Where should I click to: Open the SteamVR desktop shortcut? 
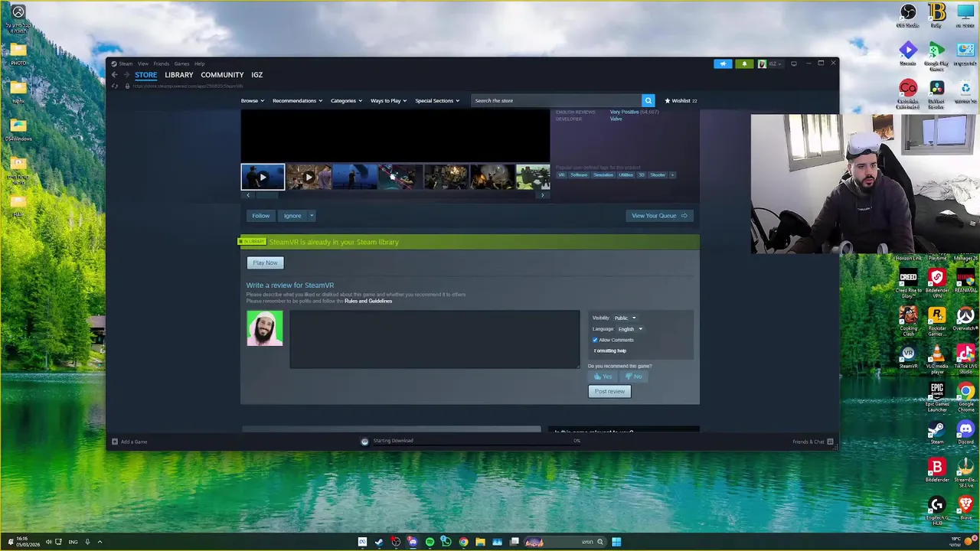(908, 357)
